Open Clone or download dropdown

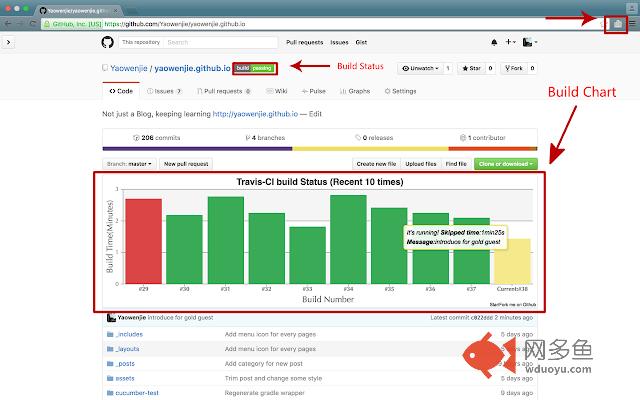(506, 164)
